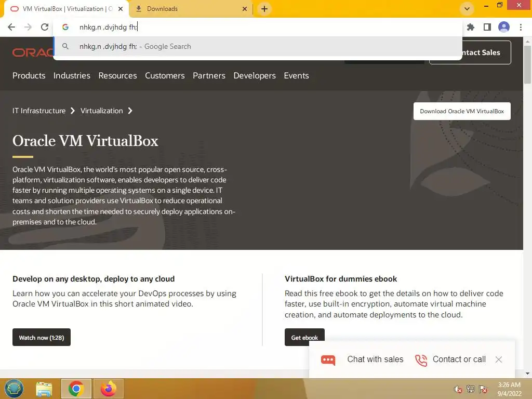This screenshot has width=532, height=399.
Task: Open the Chrome three-dot menu
Action: point(521,27)
